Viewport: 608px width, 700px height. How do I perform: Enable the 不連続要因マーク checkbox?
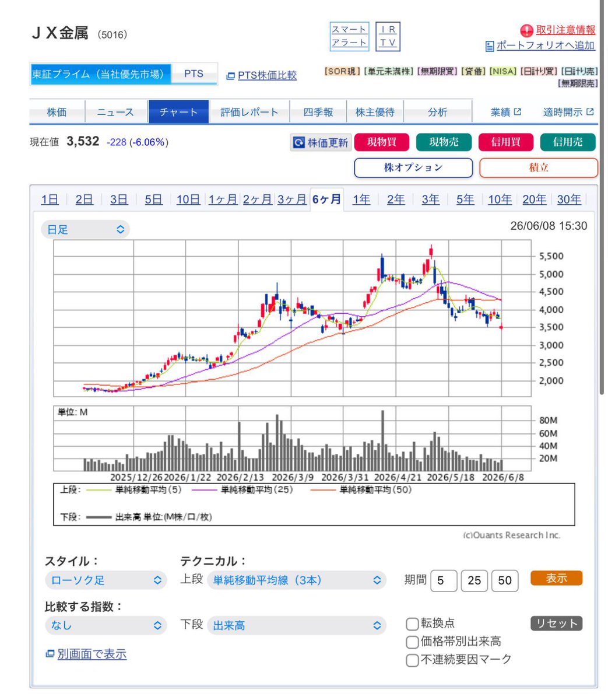tap(412, 660)
